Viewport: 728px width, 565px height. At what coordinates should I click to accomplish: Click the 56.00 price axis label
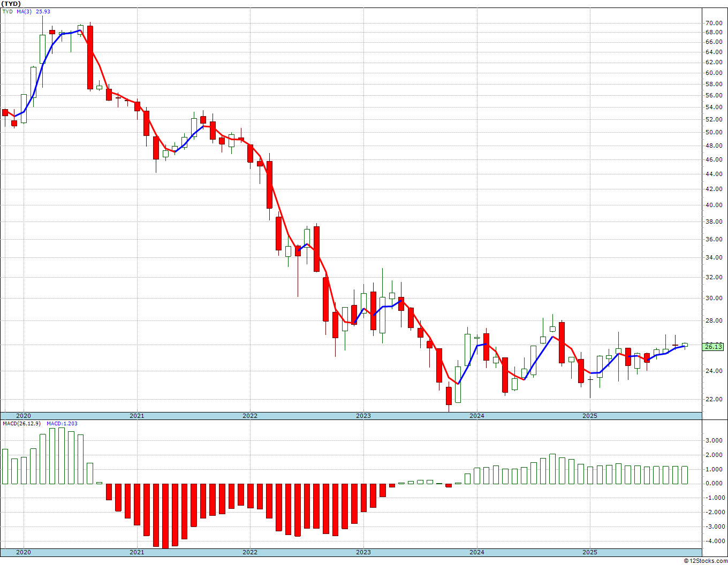tap(714, 95)
